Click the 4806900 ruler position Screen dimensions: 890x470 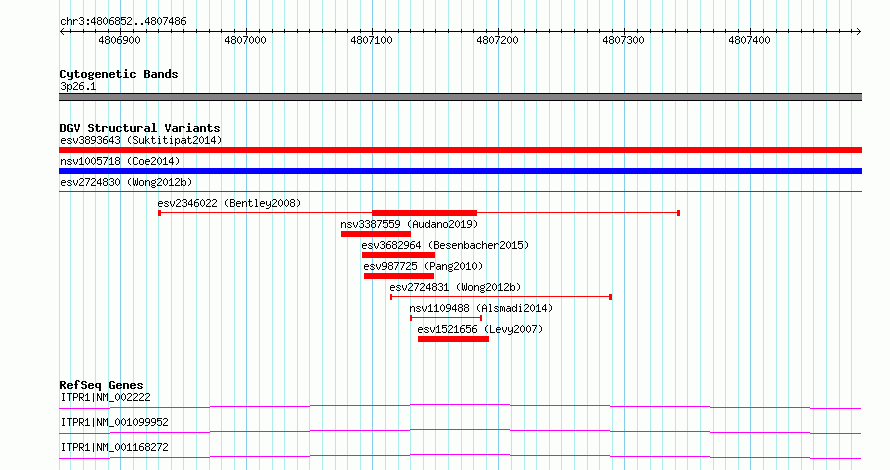click(x=119, y=40)
